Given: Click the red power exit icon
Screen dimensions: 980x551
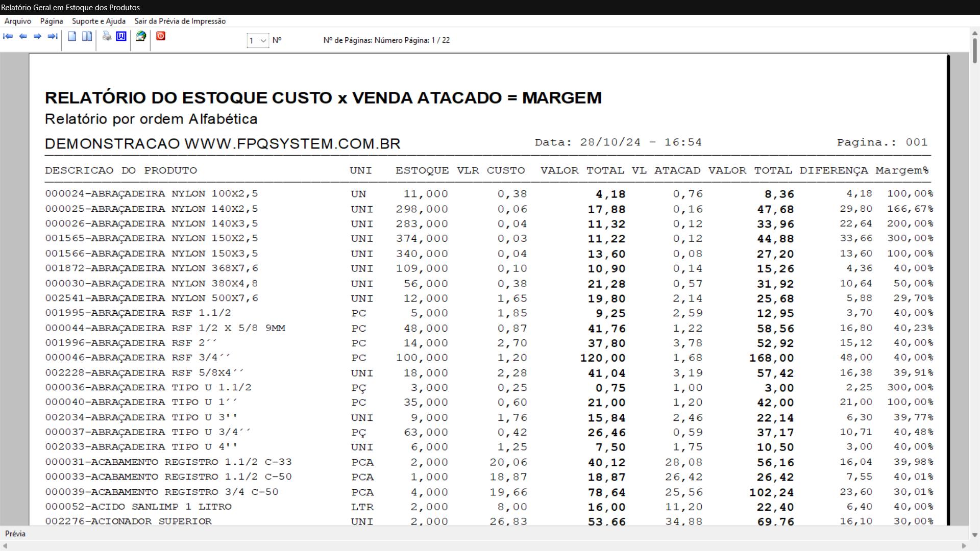Looking at the screenshot, I should click(x=161, y=36).
